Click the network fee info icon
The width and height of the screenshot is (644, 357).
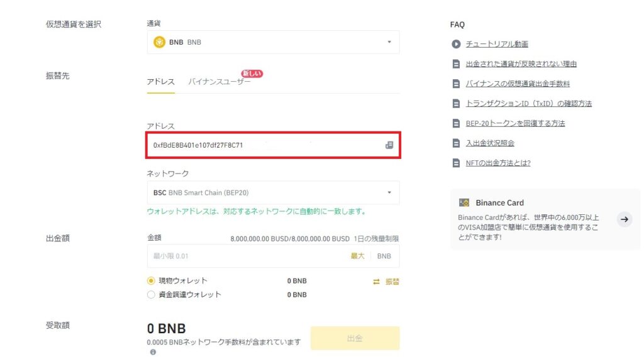(x=153, y=352)
